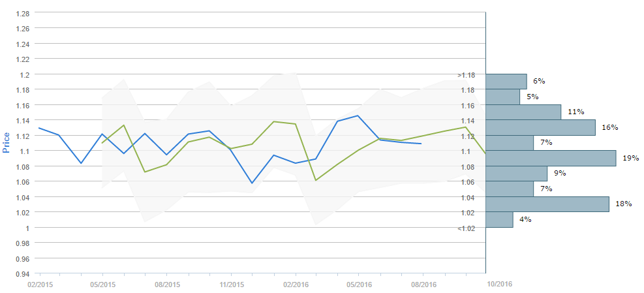
Task: Select the 6% bar for >1.18
Action: pyautogui.click(x=506, y=81)
